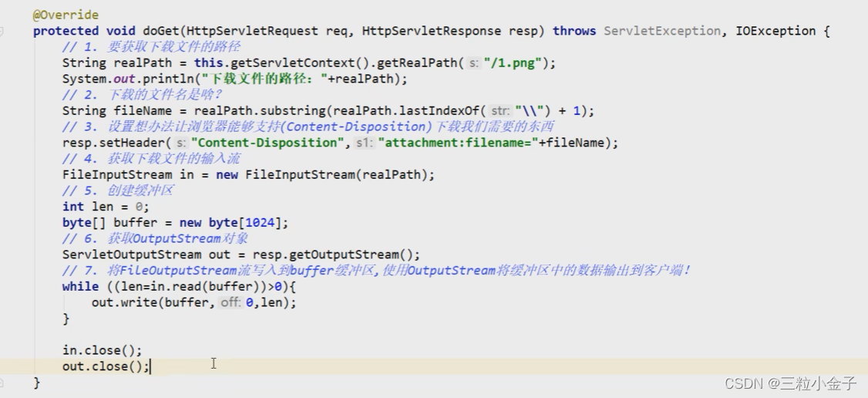The image size is (868, 398).
Task: Click the "attachment:filename=" string literal
Action: pyautogui.click(x=459, y=143)
